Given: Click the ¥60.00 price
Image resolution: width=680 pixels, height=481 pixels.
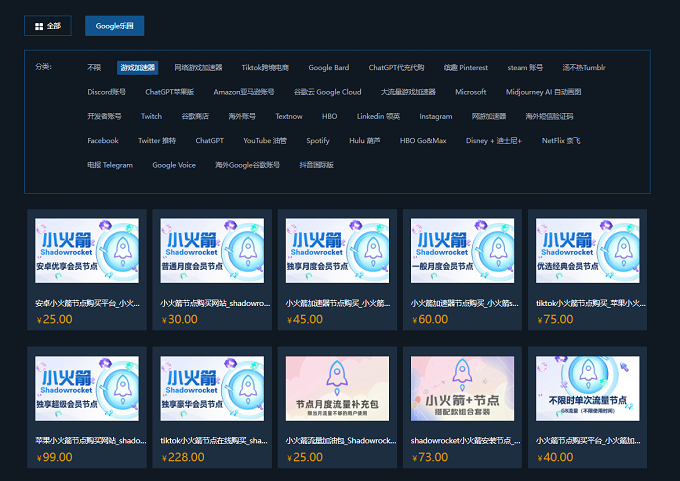Looking at the screenshot, I should (x=430, y=320).
